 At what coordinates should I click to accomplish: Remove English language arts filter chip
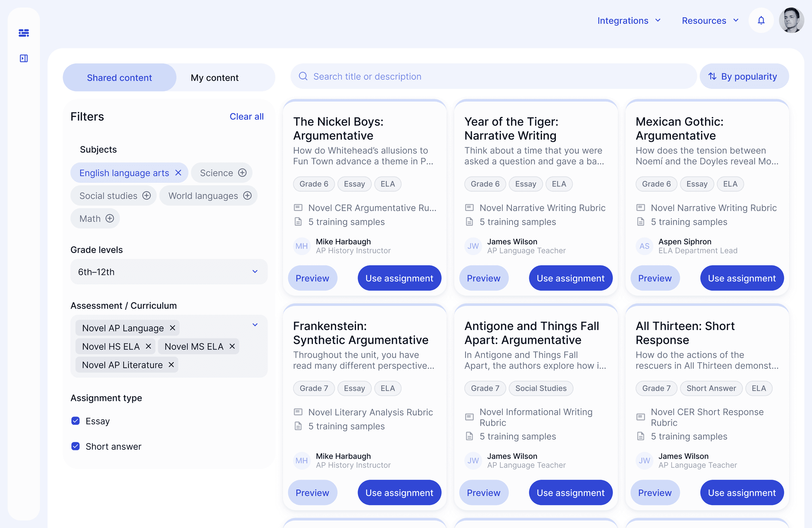178,173
